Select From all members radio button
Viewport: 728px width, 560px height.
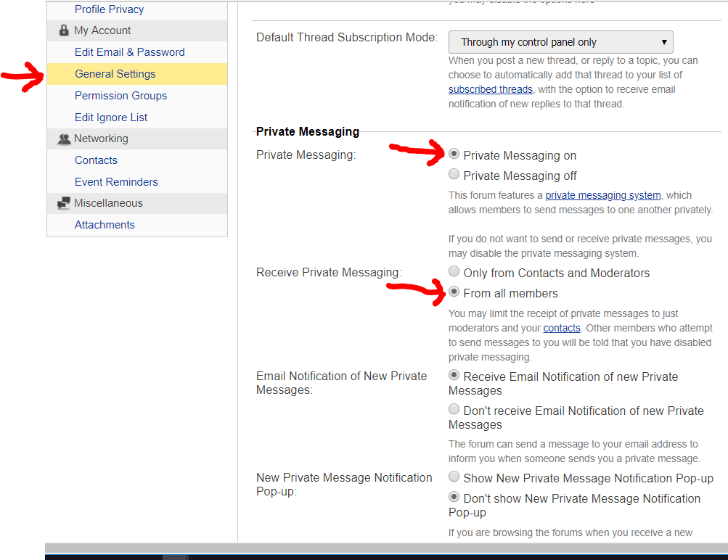[x=454, y=292]
